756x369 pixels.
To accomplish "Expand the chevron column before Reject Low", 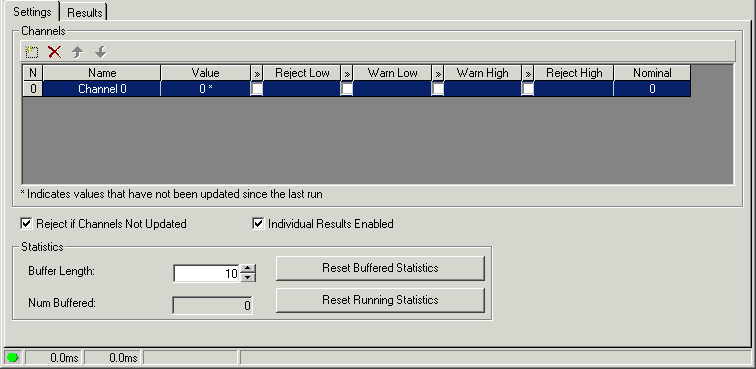I will (257, 73).
